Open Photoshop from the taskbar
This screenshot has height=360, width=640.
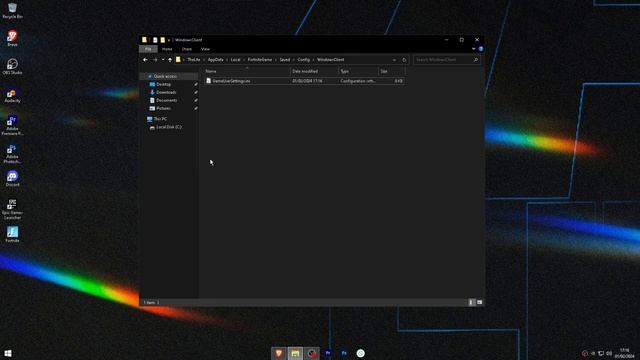344,353
